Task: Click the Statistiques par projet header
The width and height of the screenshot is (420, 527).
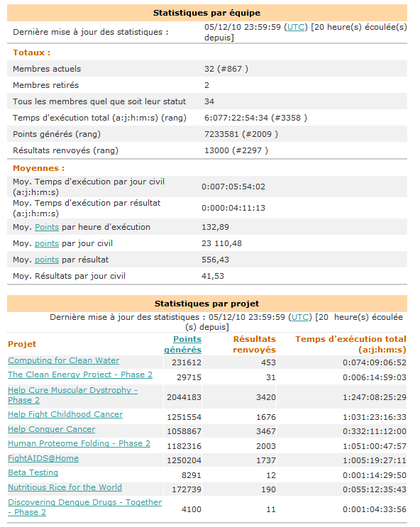Action: click(206, 304)
